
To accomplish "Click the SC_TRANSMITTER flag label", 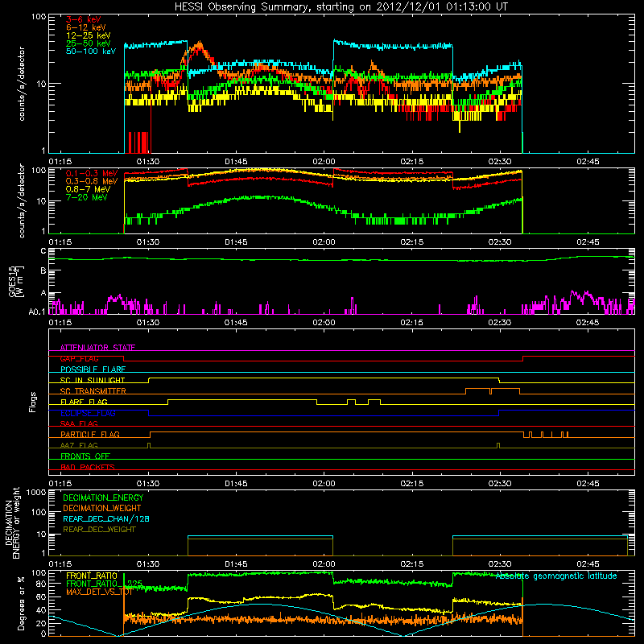I will [93, 391].
